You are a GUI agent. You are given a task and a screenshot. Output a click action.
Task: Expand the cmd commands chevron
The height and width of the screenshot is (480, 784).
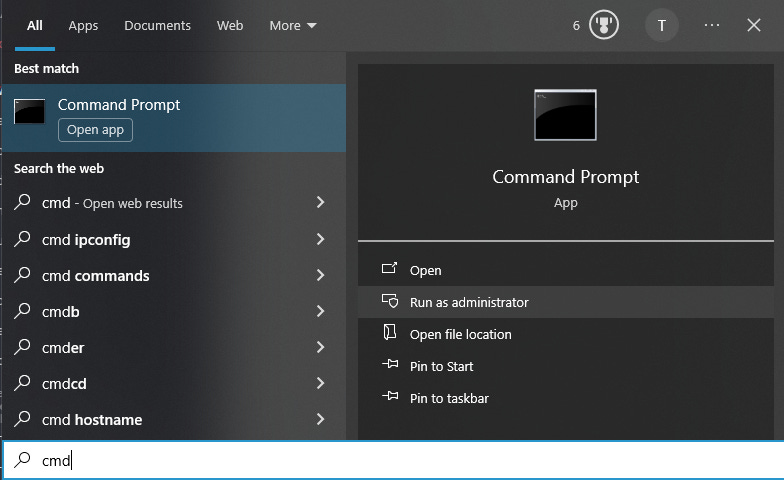(320, 275)
